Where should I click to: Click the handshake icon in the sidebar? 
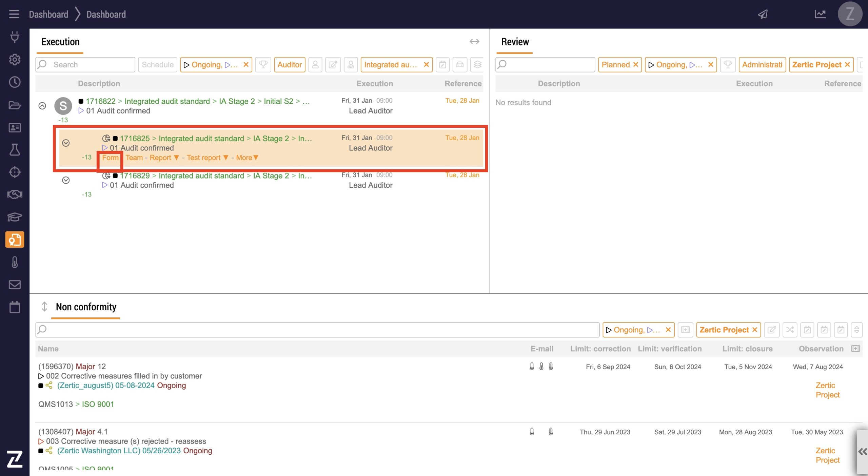point(15,194)
